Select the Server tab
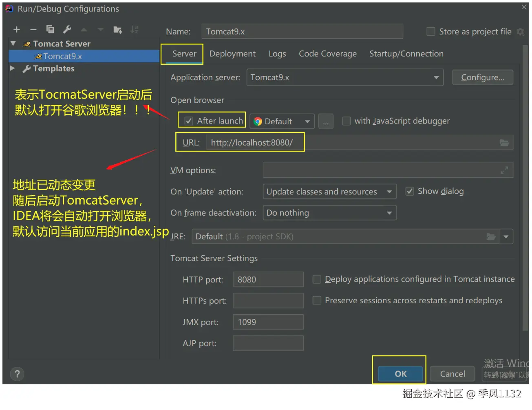The image size is (532, 410). [x=184, y=54]
